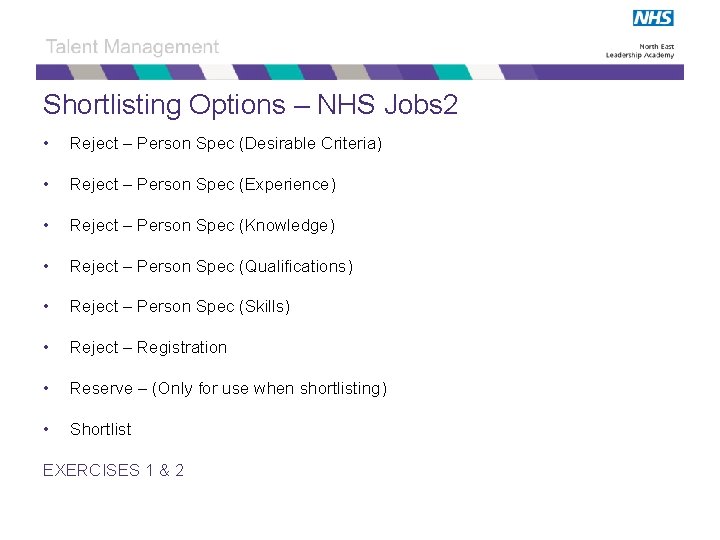Image resolution: width=720 pixels, height=540 pixels.
Task: Click bullet point beside Desirable Criteria line
Action: (x=46, y=144)
